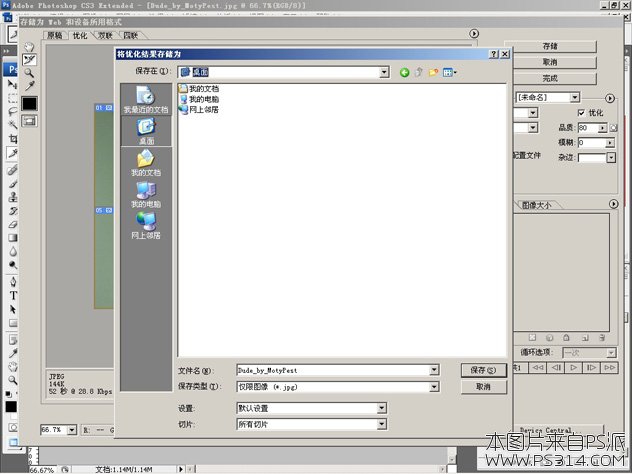
Task: Select 桌面 in the places bar
Action: click(146, 131)
